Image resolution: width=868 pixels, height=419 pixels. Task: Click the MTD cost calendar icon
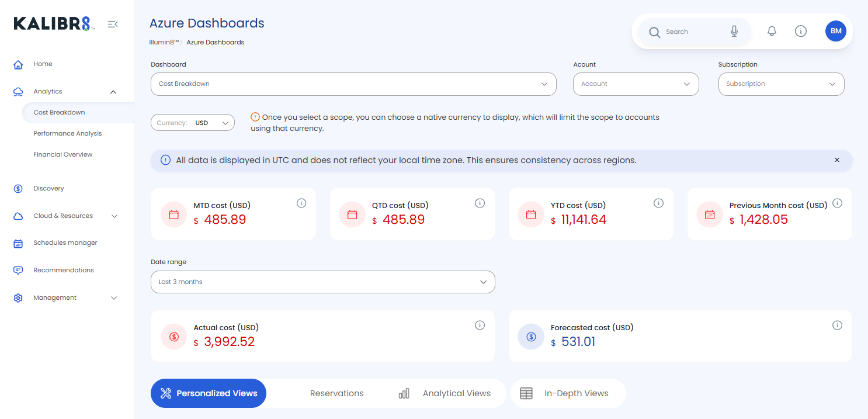click(174, 214)
